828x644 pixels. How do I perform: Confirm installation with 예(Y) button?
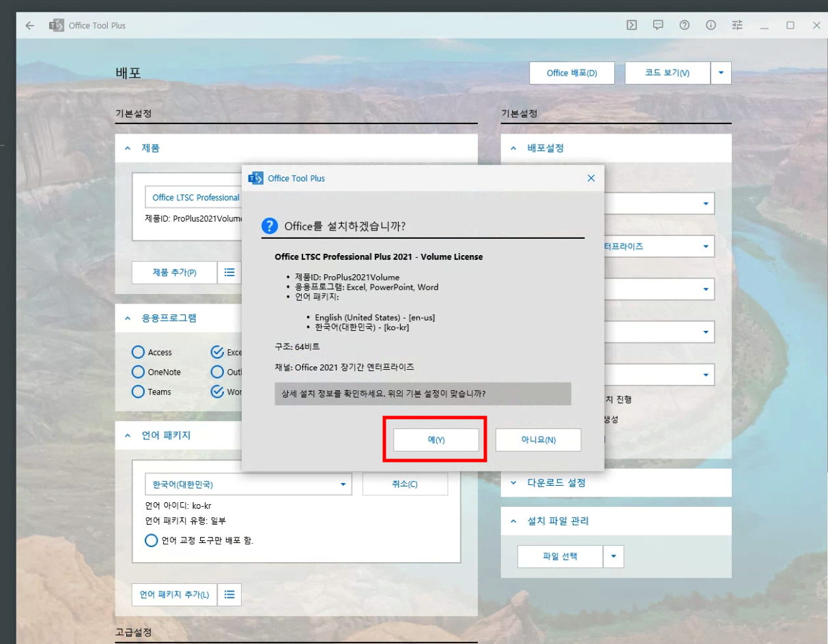[436, 440]
